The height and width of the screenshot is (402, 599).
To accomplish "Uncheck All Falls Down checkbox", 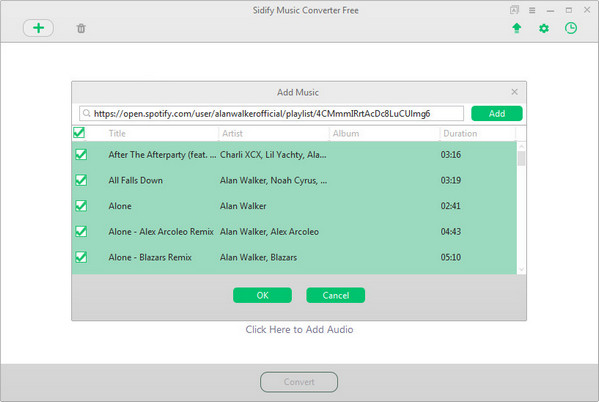I will [x=81, y=180].
